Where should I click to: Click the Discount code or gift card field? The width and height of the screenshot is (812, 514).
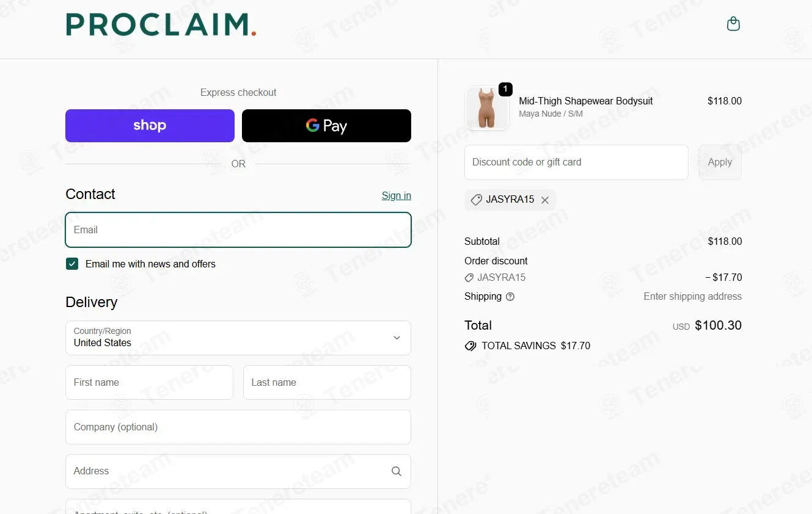(x=576, y=162)
